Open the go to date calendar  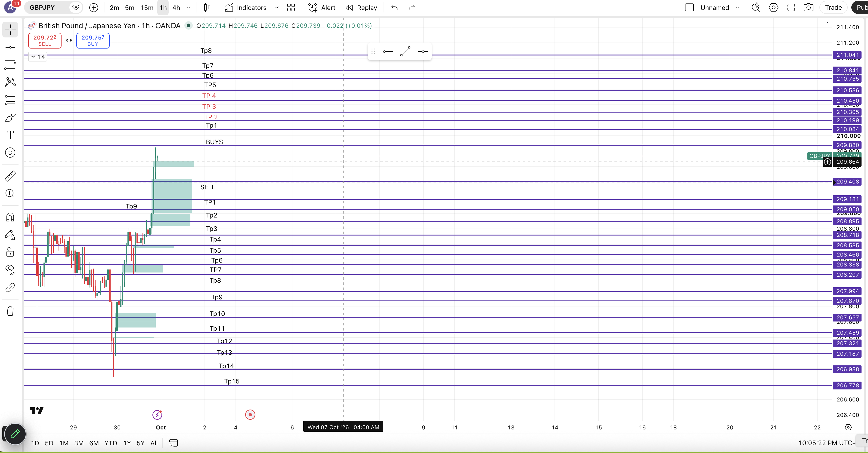(173, 443)
